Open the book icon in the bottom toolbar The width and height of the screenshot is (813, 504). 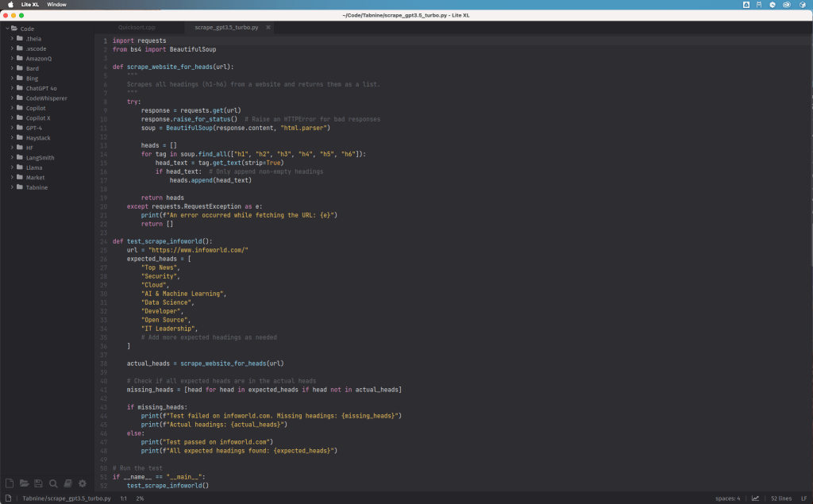[x=67, y=483]
